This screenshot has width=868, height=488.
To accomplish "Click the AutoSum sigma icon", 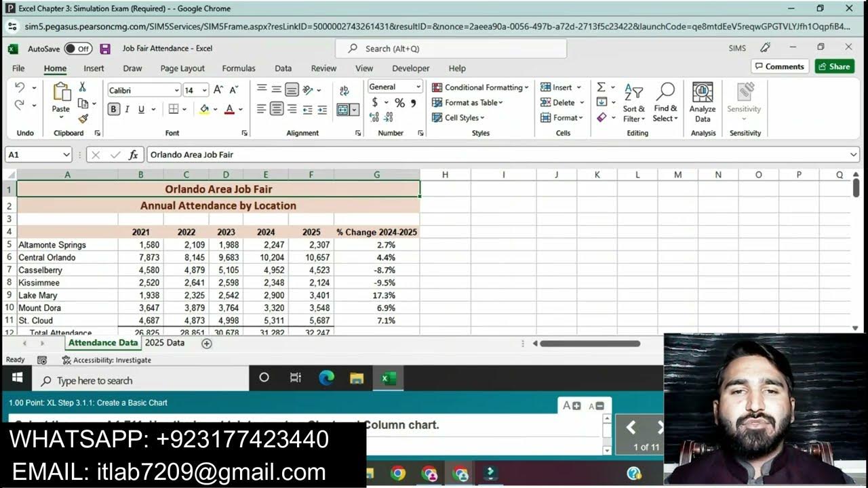I will [601, 87].
